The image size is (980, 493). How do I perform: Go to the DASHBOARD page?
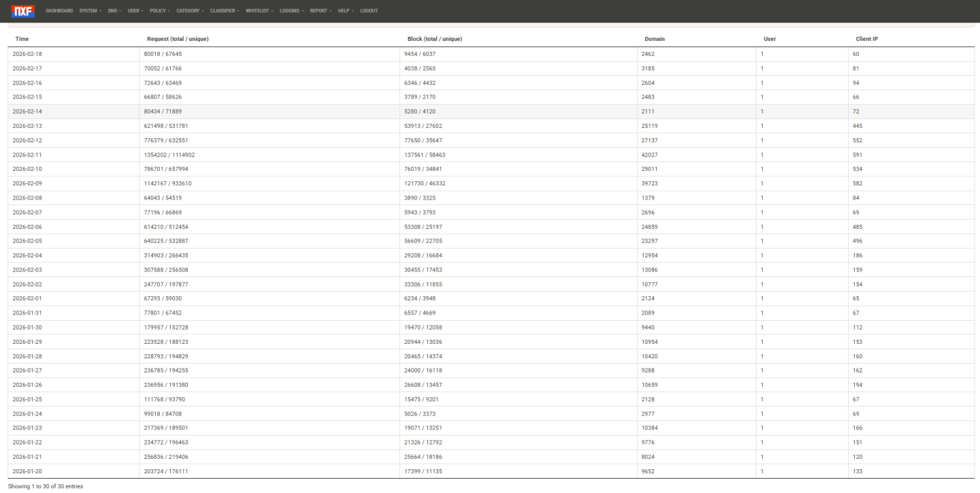point(59,10)
